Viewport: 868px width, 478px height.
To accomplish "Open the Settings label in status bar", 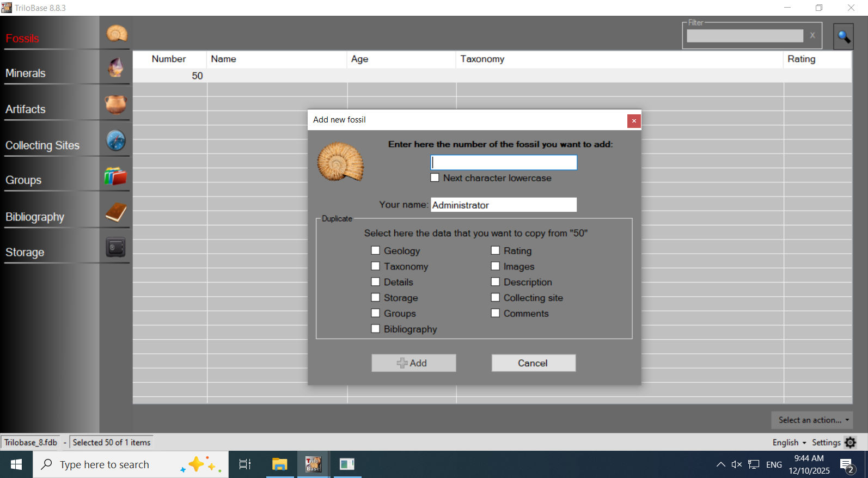I will click(x=826, y=443).
